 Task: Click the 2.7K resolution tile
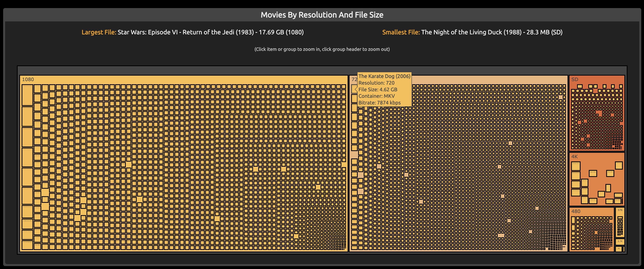[620, 242]
